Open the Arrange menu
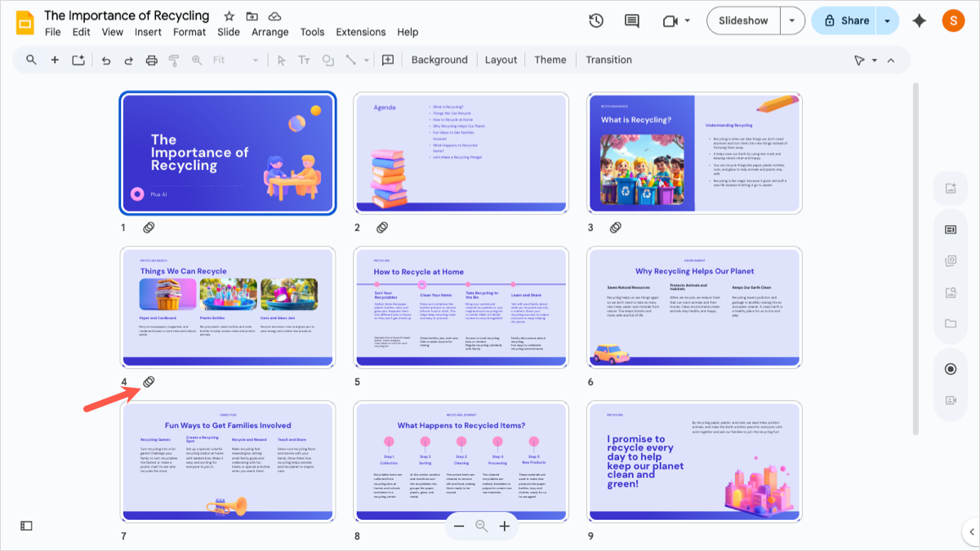This screenshot has height=551, width=980. coord(269,32)
